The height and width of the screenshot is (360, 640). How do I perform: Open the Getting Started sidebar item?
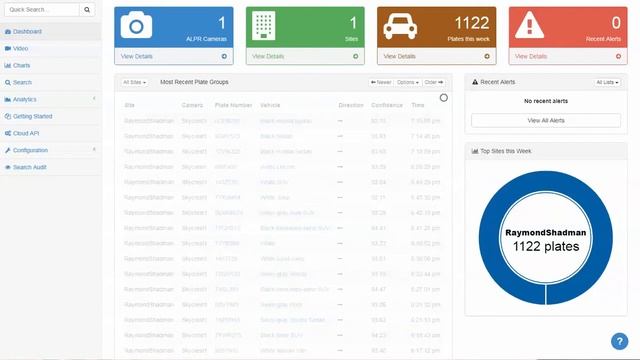[x=51, y=116]
